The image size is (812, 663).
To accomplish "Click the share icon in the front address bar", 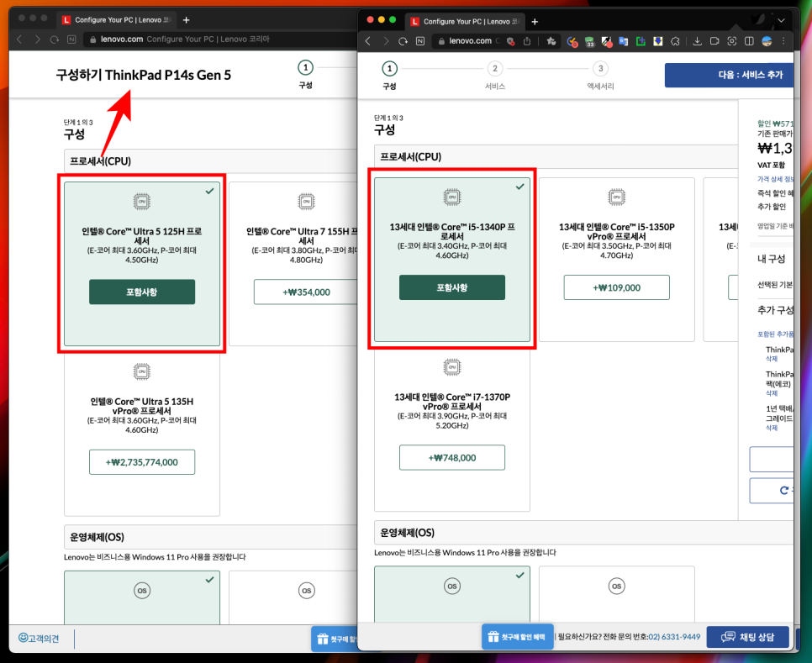I will pos(527,41).
